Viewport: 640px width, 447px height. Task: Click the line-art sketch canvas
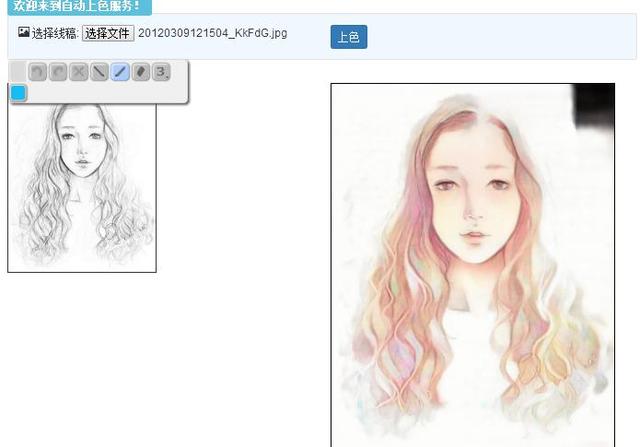82,187
